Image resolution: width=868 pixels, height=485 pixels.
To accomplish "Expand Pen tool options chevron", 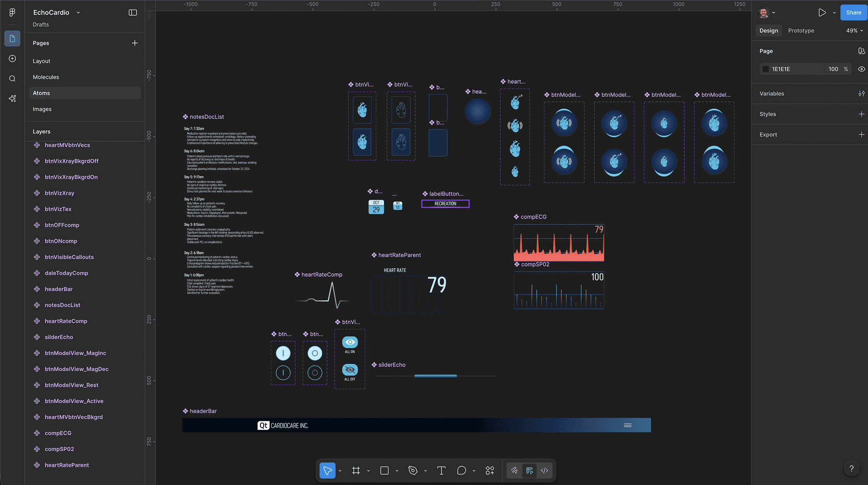I will pyautogui.click(x=425, y=471).
